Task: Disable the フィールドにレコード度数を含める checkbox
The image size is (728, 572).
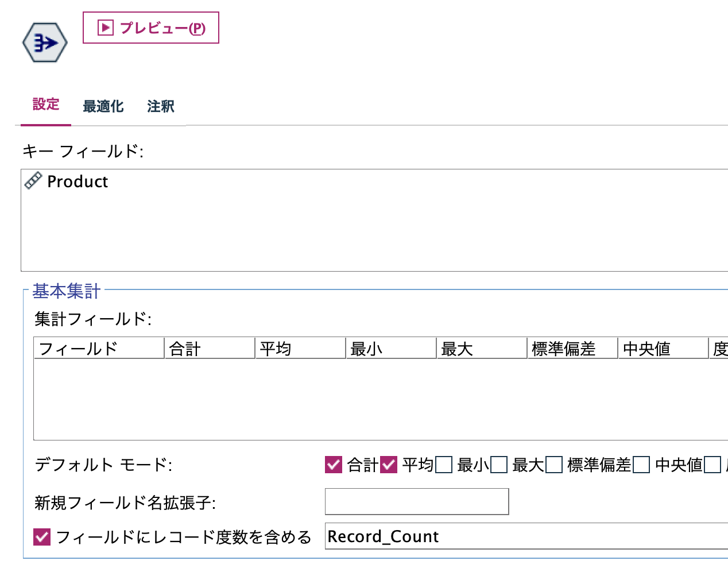Action: coord(42,537)
